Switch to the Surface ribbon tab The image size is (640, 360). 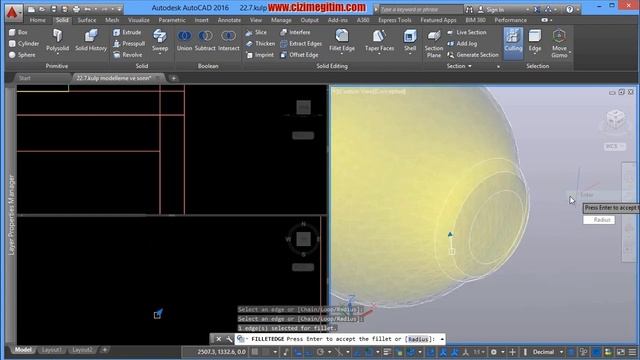coord(87,20)
